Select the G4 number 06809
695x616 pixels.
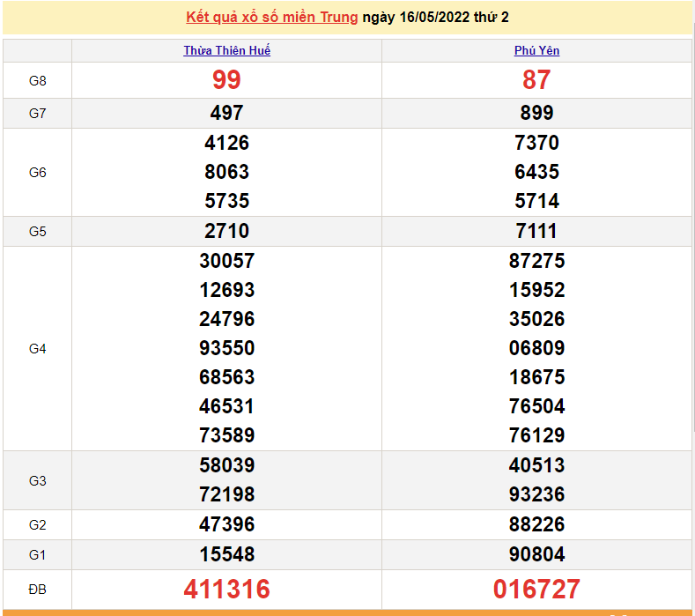tap(536, 348)
